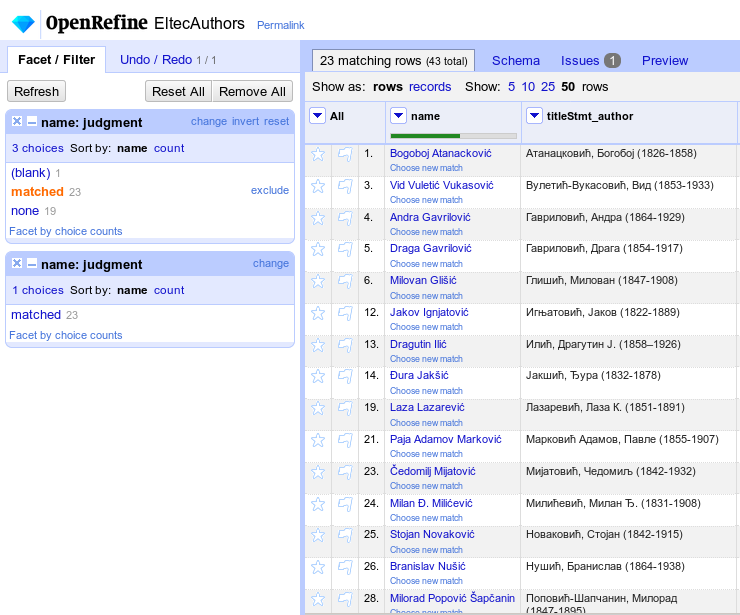Remove the second name: judgment facet

point(17,263)
